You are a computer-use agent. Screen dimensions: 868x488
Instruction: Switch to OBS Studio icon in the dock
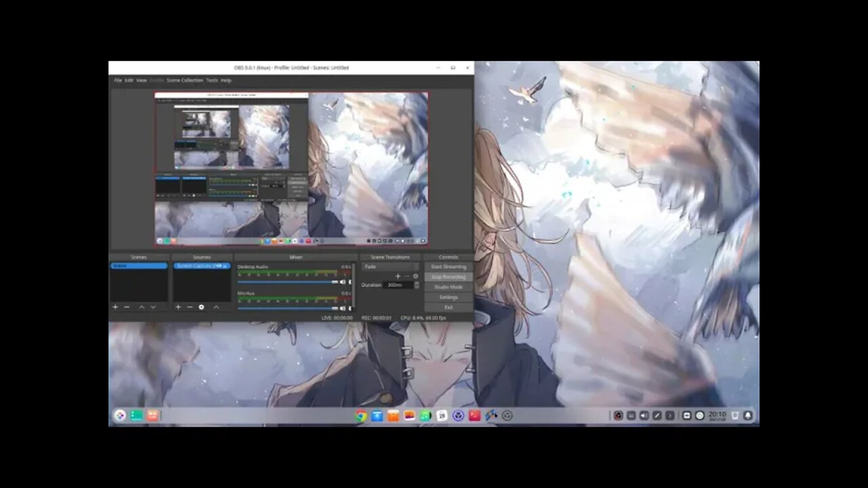507,415
